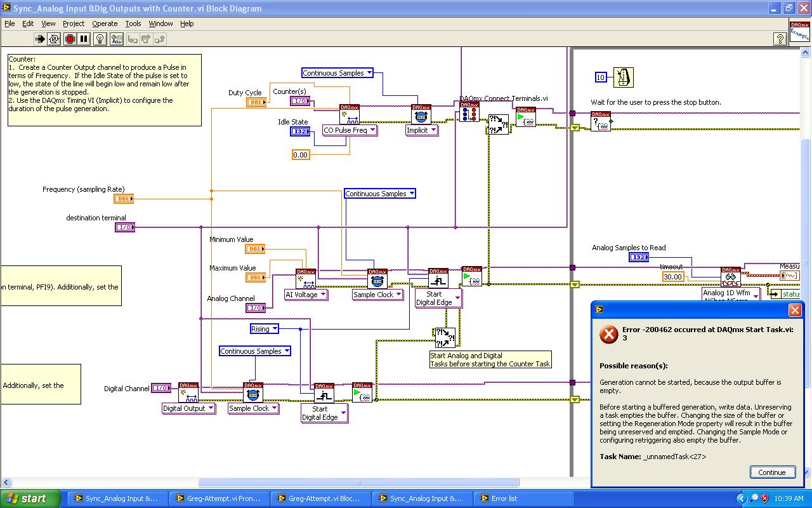
Task: Click the Wait (ms) metronome node
Action: pos(624,77)
